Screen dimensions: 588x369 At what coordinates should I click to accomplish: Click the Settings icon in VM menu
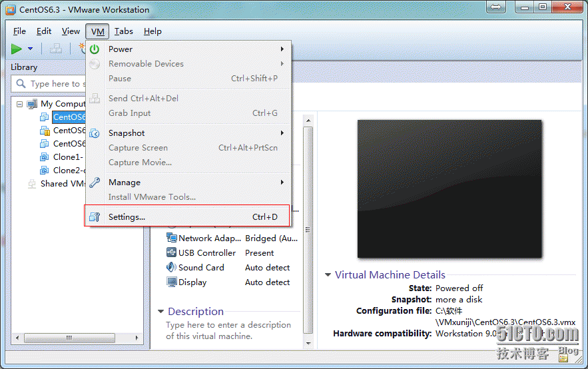tap(95, 216)
